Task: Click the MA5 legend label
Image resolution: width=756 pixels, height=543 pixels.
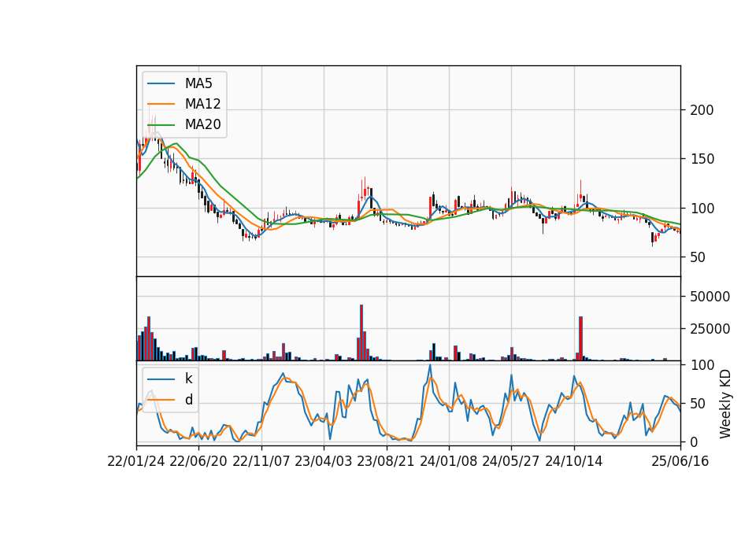Action: pyautogui.click(x=198, y=83)
